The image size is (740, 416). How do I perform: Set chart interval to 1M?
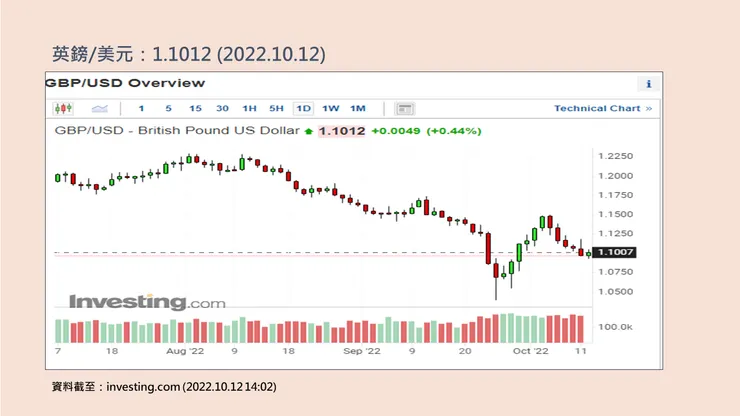click(x=357, y=108)
